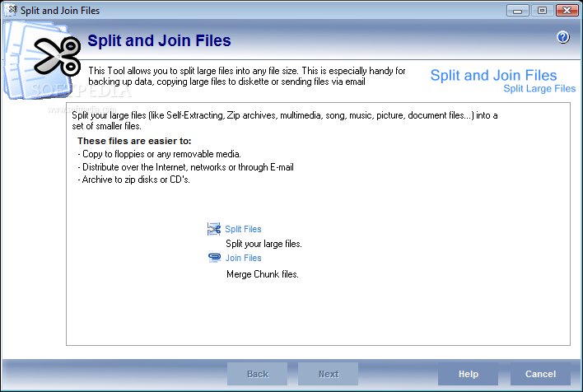Click the 'Split your large files.' description
The image size is (583, 392).
pos(264,244)
